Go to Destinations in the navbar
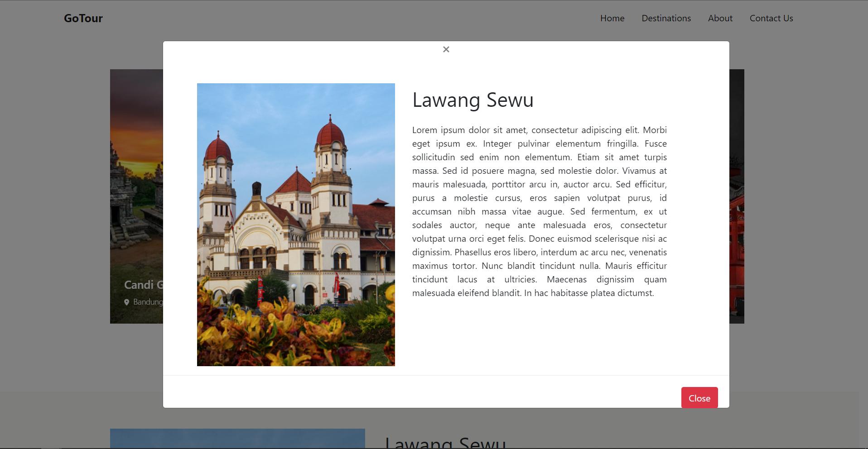 pyautogui.click(x=666, y=18)
